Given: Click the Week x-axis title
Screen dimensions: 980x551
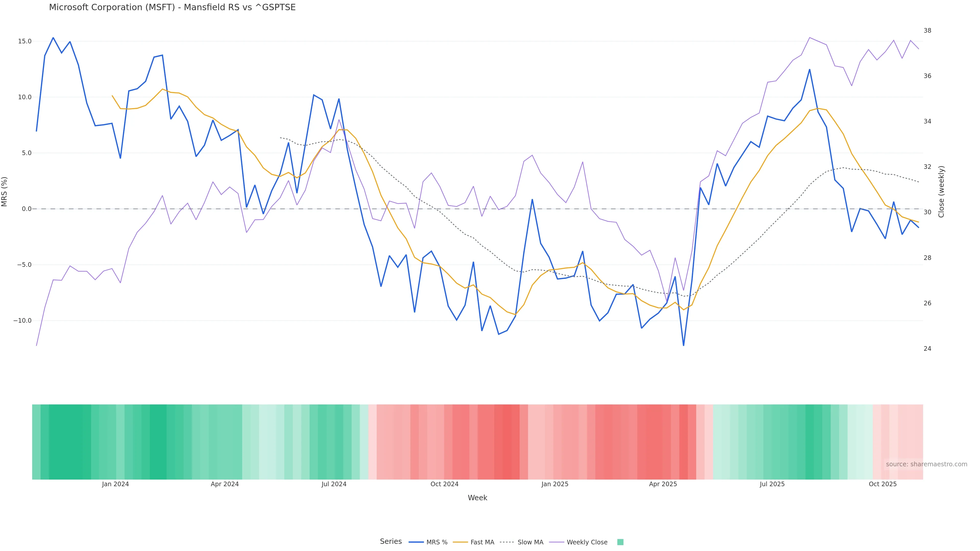Looking at the screenshot, I should tap(477, 498).
